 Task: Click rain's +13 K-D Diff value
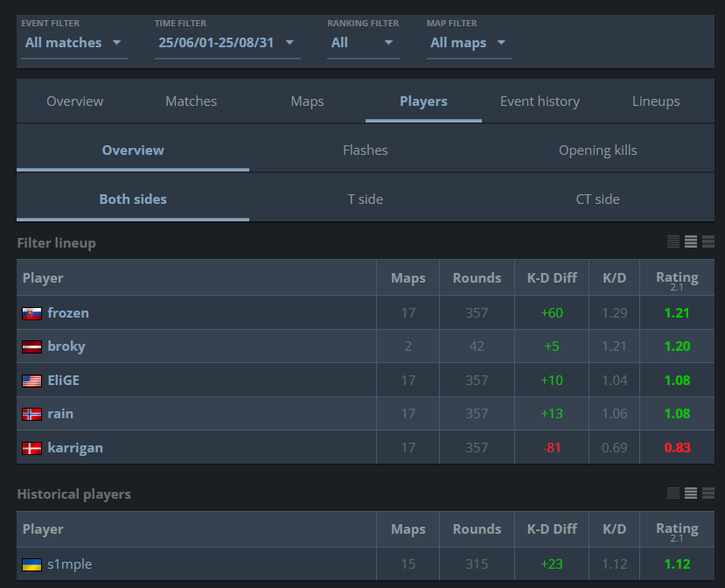pyautogui.click(x=552, y=414)
